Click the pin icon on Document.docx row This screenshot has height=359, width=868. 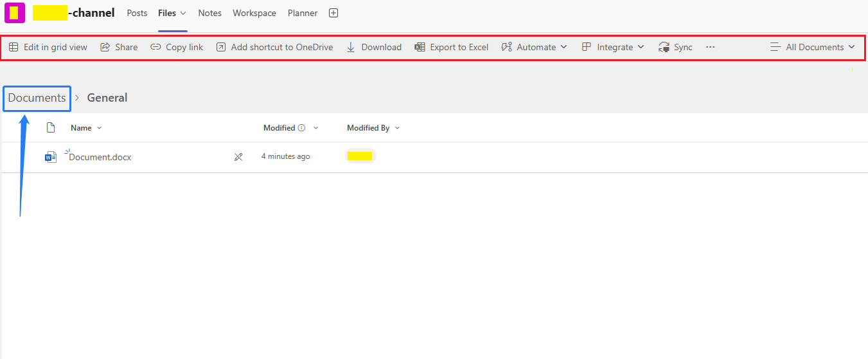238,157
